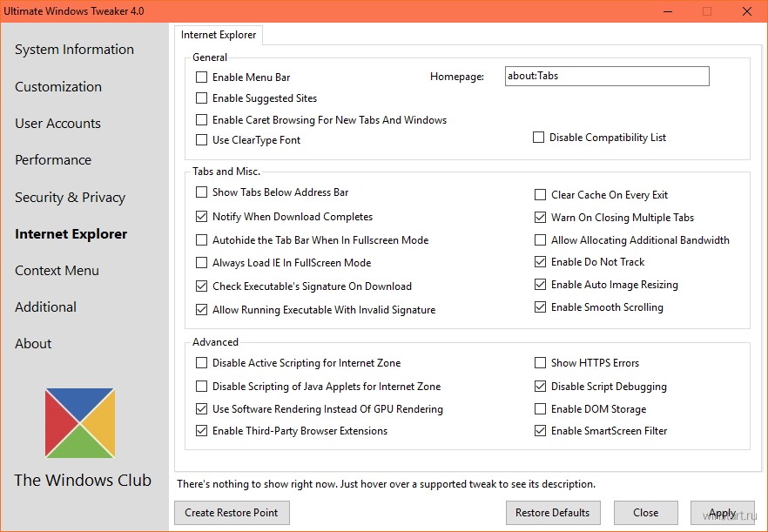Click the Homepage input field
Viewport: 768px width, 532px height.
point(607,76)
